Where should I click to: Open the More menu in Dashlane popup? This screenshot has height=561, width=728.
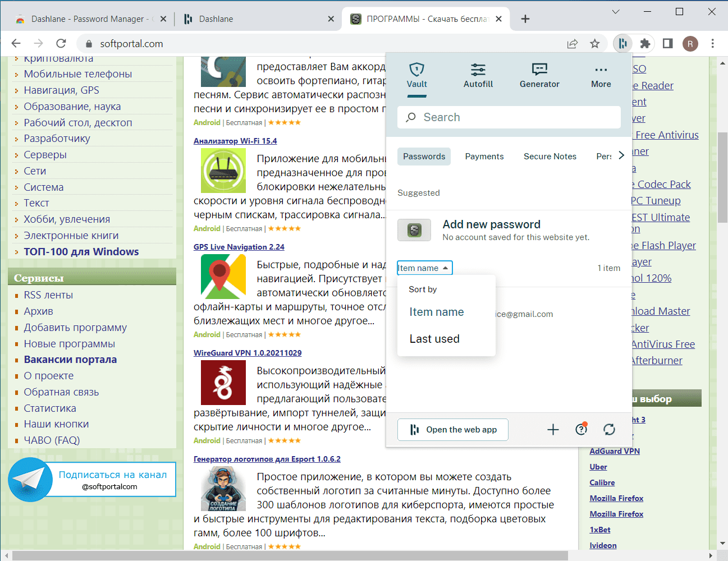601,76
